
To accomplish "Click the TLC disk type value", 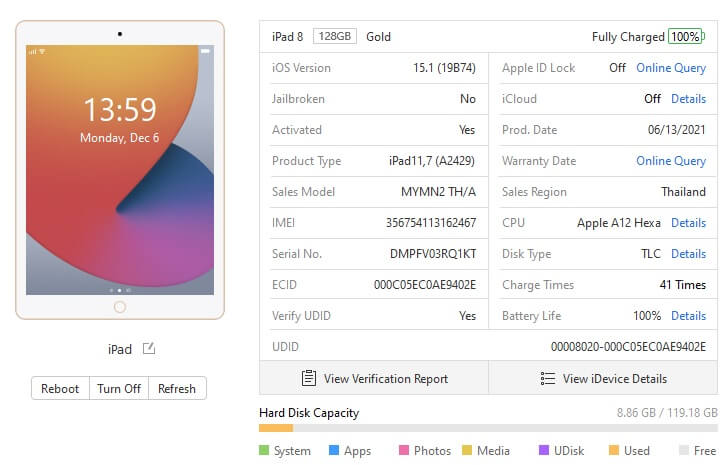I will tap(651, 254).
